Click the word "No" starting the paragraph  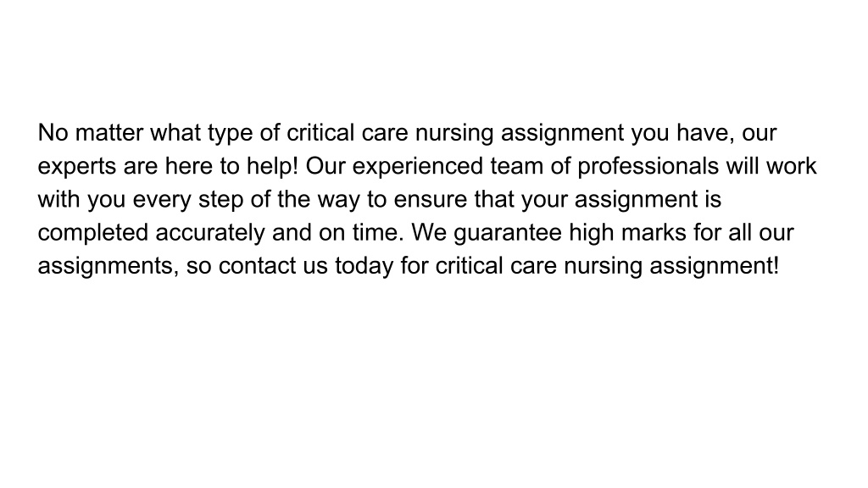coord(53,133)
